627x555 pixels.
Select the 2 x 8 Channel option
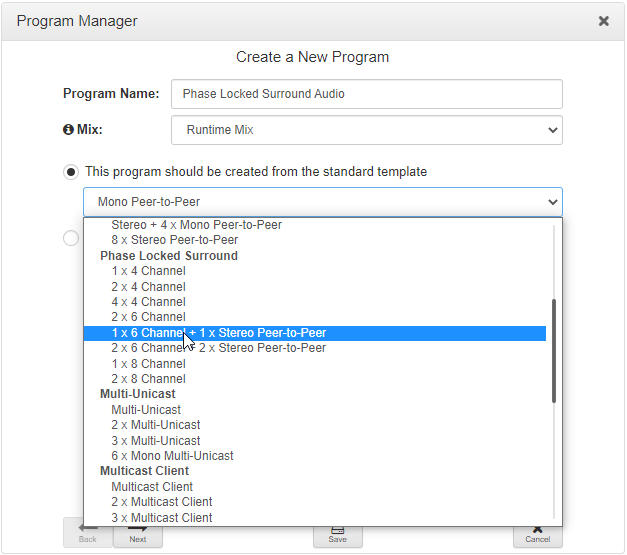148,379
